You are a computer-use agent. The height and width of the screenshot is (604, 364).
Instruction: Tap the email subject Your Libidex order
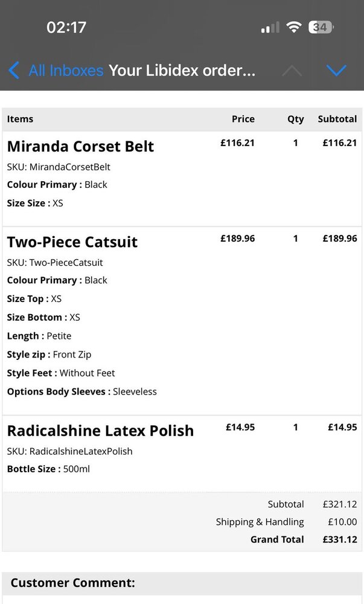click(x=182, y=71)
